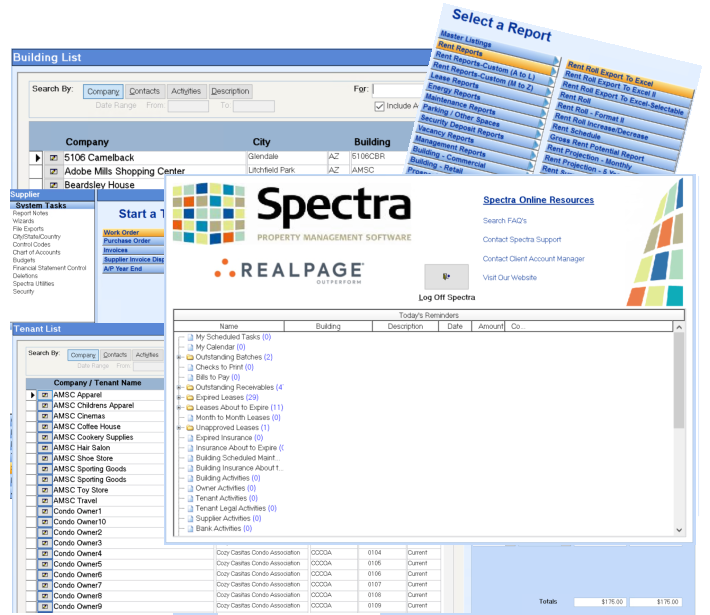Select Contacts search tab in Building List
This screenshot has width=710, height=615.
[144, 91]
